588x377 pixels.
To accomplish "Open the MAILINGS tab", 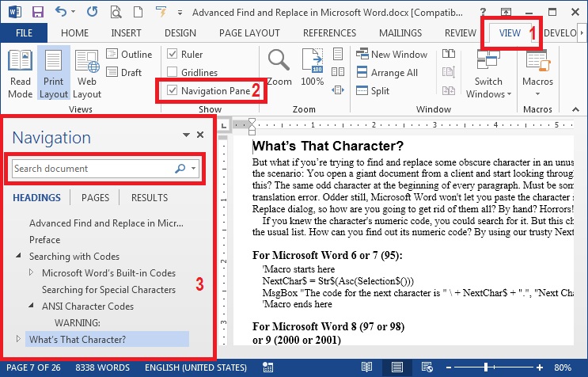I will point(400,33).
